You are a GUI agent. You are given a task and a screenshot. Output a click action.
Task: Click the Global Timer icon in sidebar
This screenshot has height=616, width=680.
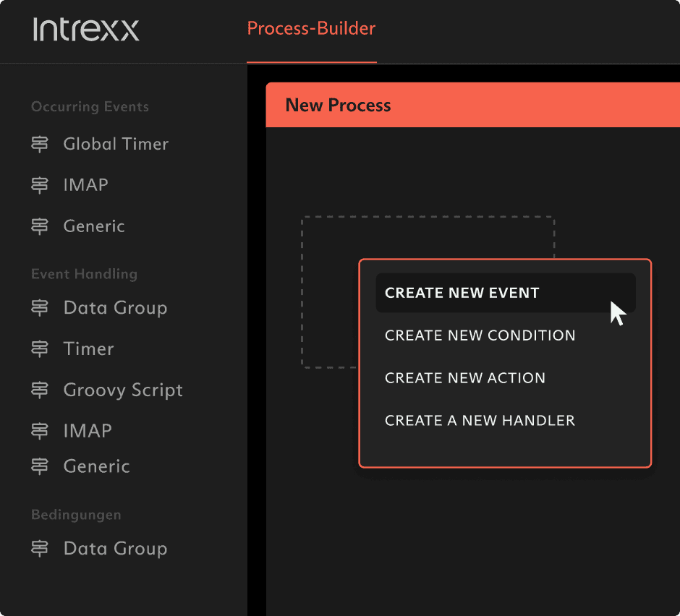point(40,145)
